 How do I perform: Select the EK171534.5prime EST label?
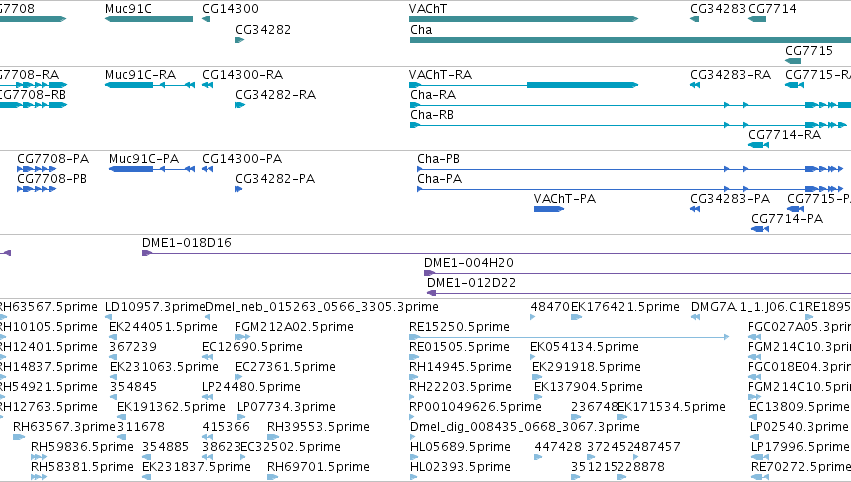click(671, 408)
